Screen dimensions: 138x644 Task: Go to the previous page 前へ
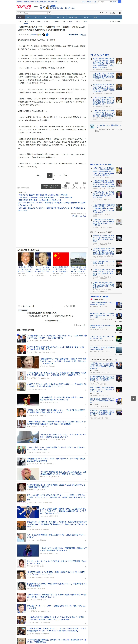pyautogui.click(x=38, y=175)
